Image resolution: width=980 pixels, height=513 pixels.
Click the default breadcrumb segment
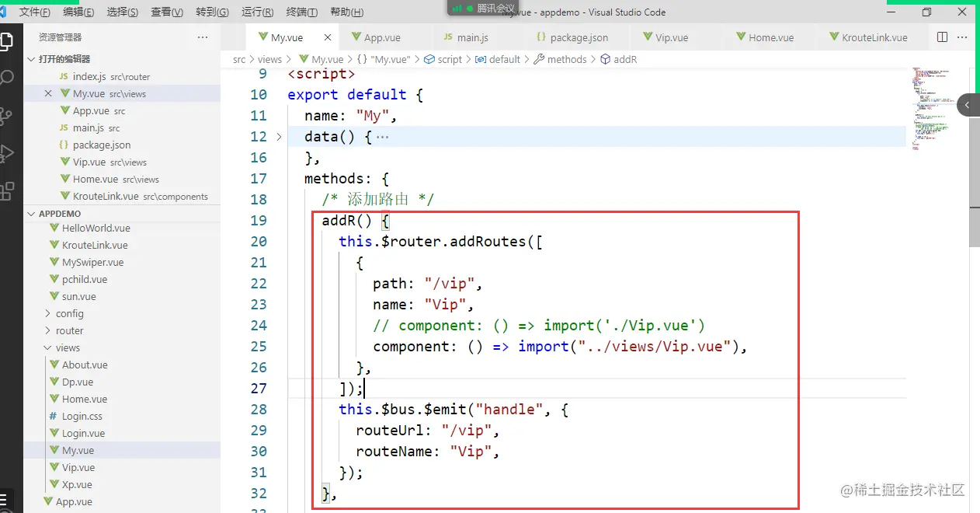(498, 59)
